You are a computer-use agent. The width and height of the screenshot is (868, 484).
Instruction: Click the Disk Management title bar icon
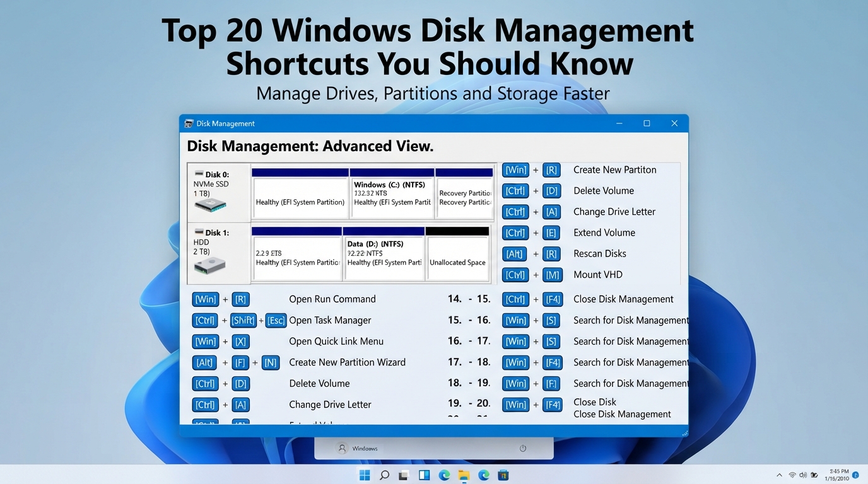coord(189,124)
